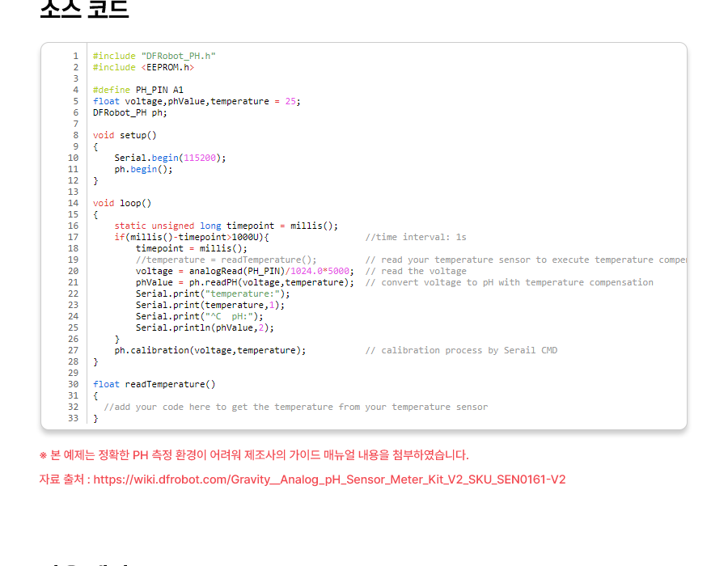The width and height of the screenshot is (728, 566).
Task: Click the red notice about PH 측정 환경
Action: [x=254, y=455]
